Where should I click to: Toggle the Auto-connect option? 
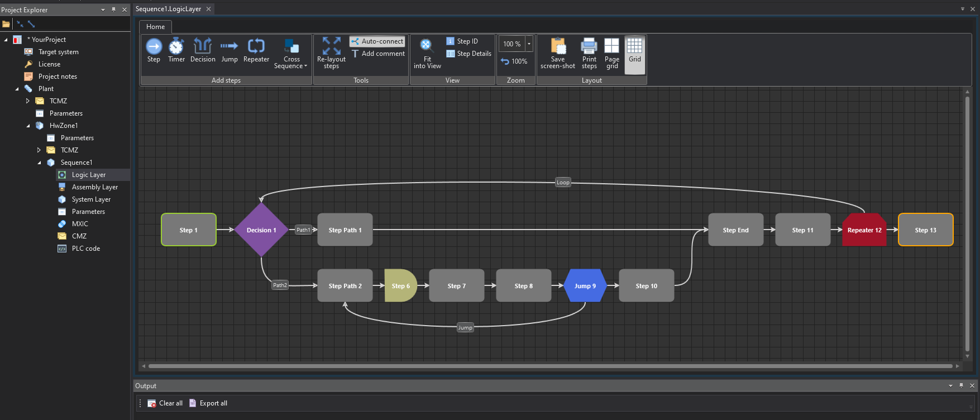tap(377, 41)
